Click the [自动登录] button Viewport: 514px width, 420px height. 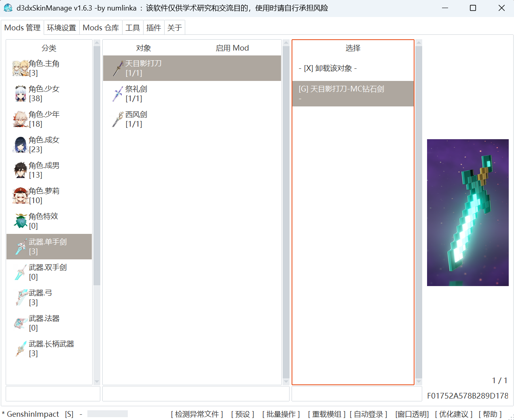pos(368,414)
